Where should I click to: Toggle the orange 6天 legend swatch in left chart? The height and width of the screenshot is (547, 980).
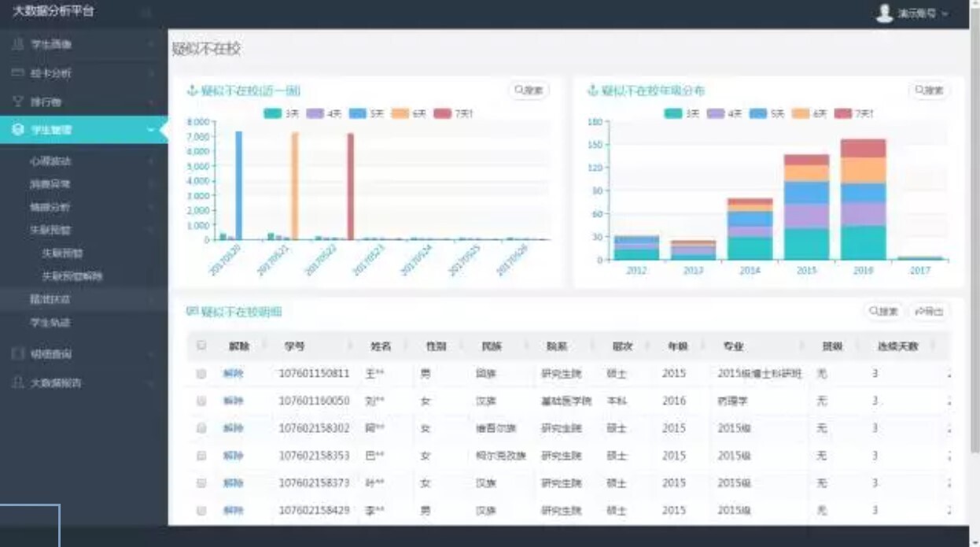click(x=400, y=113)
